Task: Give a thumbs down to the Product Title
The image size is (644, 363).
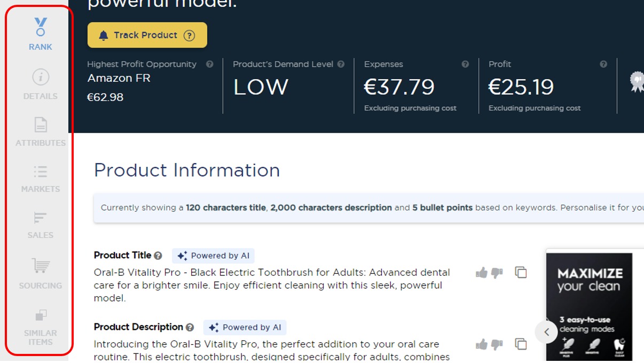Action: pyautogui.click(x=498, y=273)
